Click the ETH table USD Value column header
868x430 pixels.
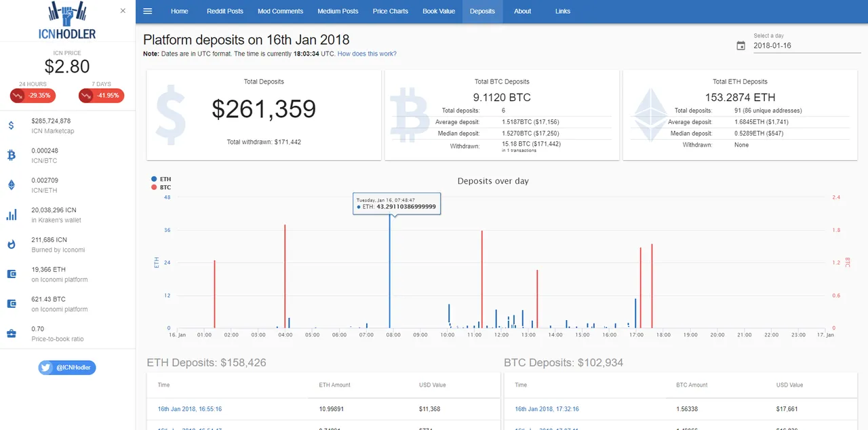coord(433,385)
